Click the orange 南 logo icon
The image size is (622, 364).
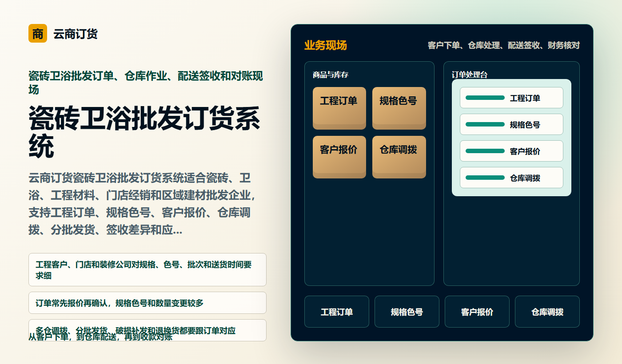pos(38,33)
